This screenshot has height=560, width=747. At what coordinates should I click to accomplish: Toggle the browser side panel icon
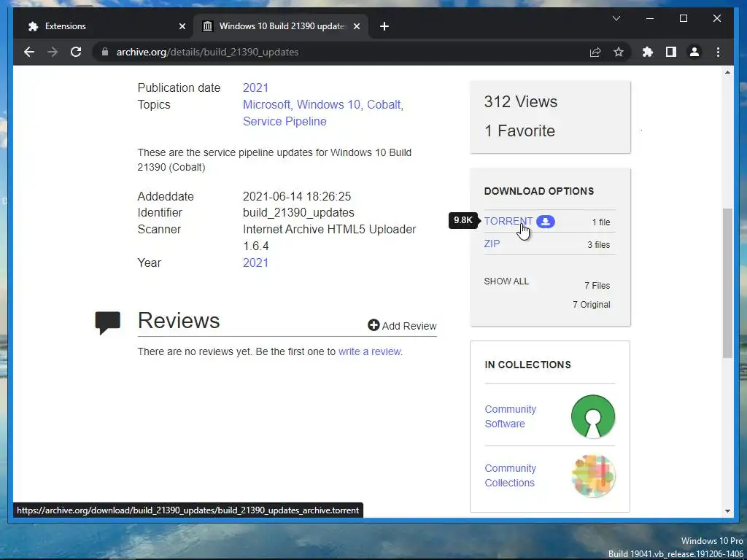(671, 52)
